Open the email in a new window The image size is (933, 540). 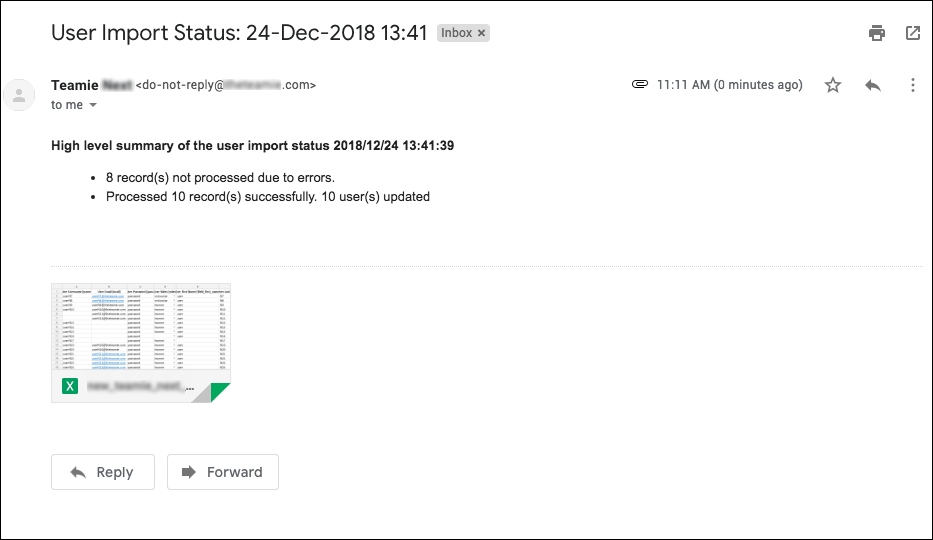(913, 33)
